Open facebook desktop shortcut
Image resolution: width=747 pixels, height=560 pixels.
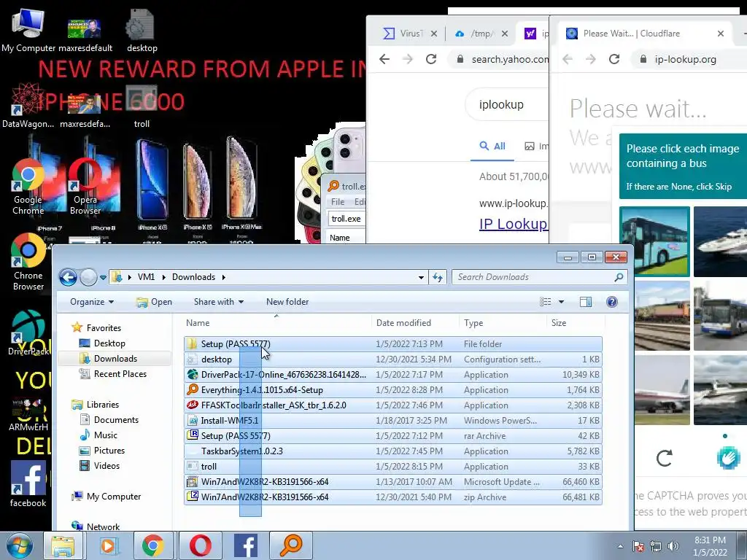(x=28, y=484)
